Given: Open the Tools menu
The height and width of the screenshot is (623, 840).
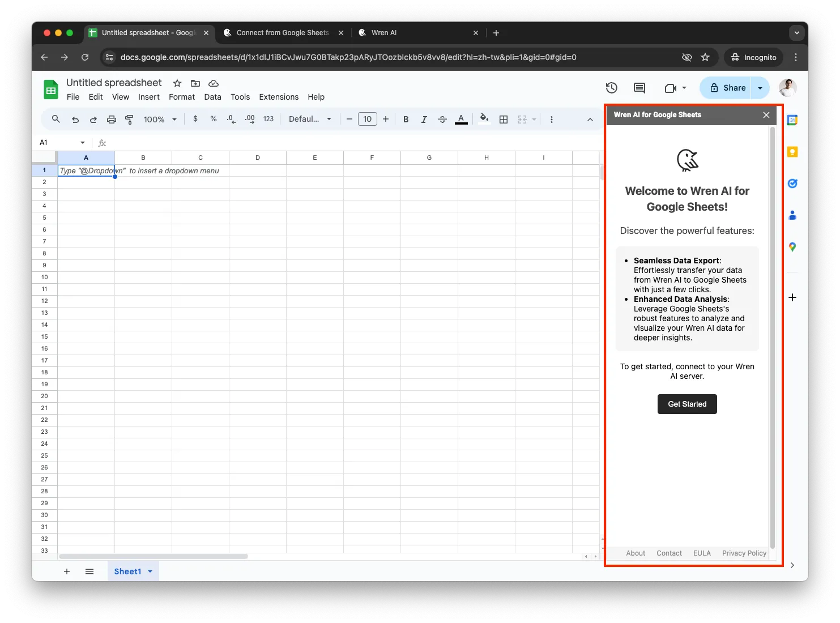Looking at the screenshot, I should (240, 97).
